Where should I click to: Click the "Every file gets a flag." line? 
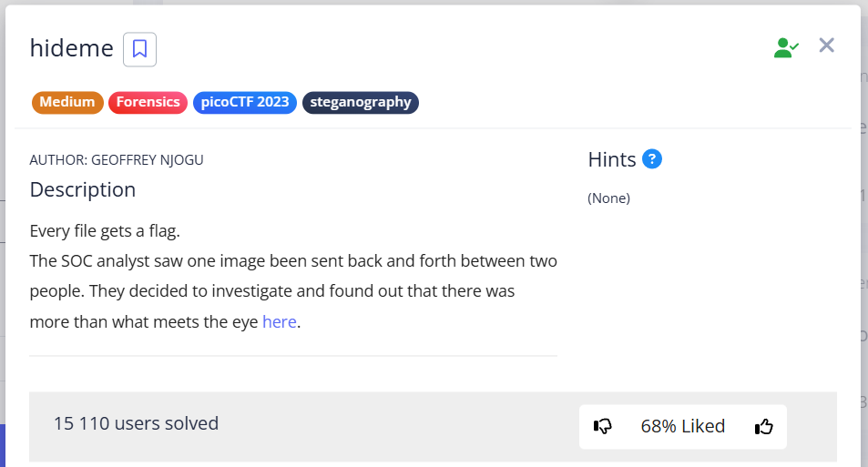coord(105,230)
